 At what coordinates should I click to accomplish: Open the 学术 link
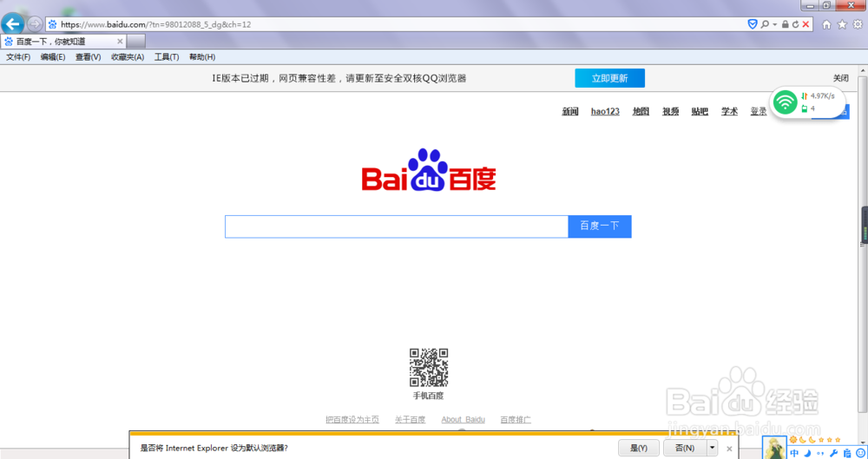coord(730,111)
